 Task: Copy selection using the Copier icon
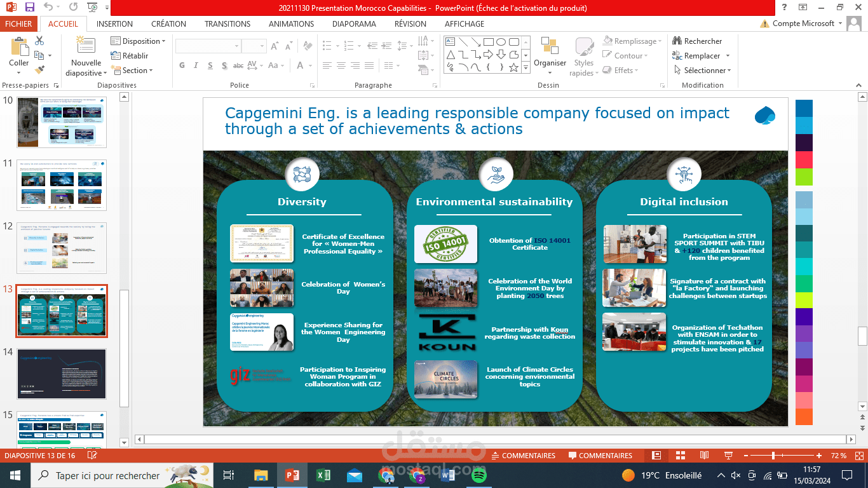(x=39, y=55)
